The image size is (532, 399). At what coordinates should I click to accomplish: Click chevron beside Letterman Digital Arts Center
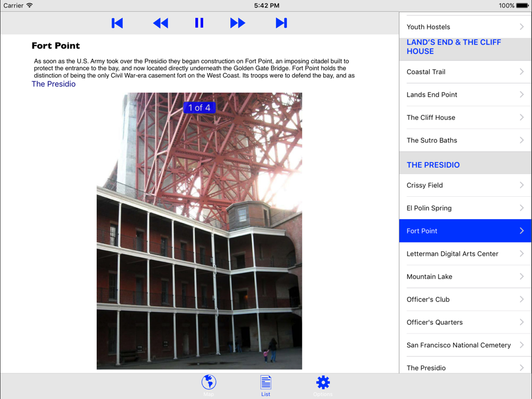(522, 254)
